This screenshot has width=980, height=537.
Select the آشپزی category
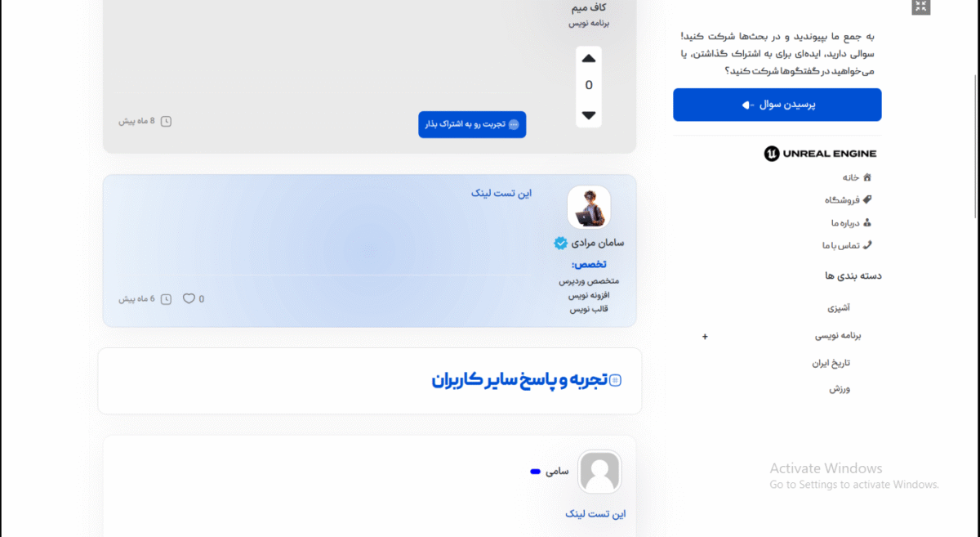[839, 308]
